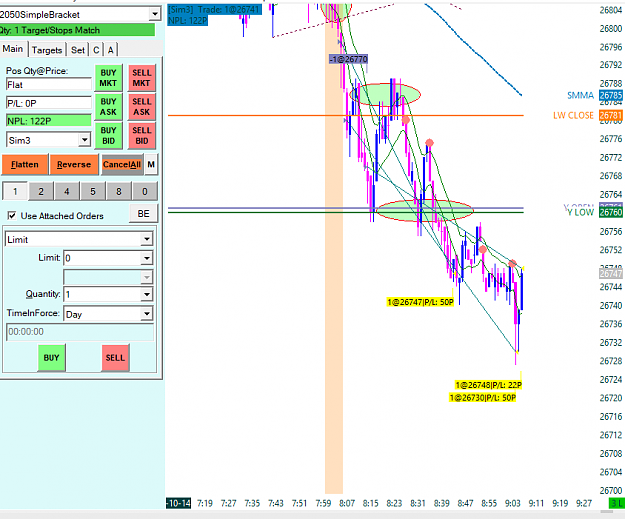The image size is (625, 519).
Task: Click the last price 26747 marker on scale
Action: [611, 273]
